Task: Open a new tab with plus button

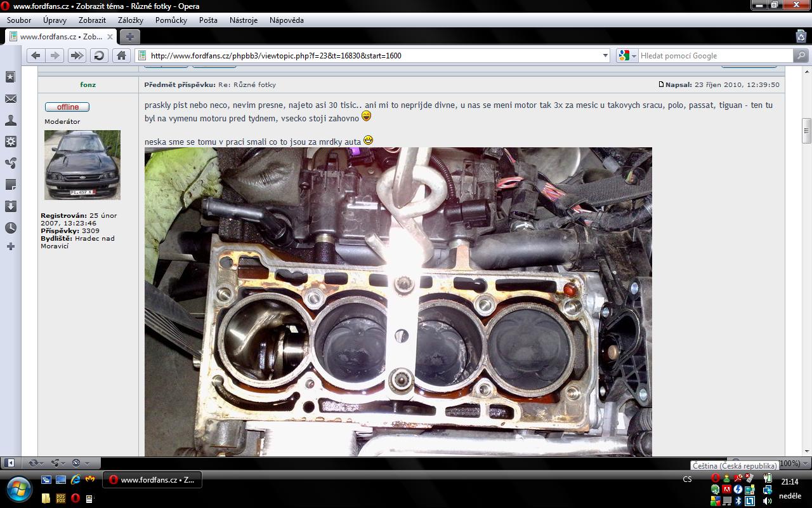Action: (129, 37)
